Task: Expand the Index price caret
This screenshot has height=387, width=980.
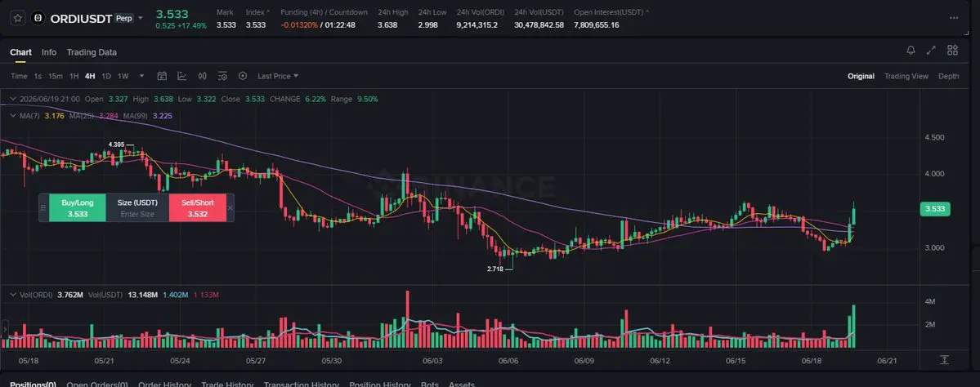Action: click(x=268, y=12)
